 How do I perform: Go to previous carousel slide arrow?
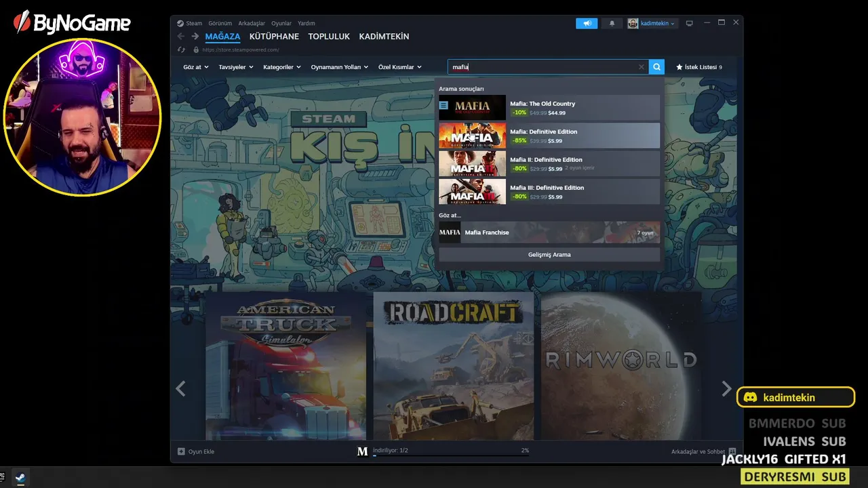(x=181, y=388)
